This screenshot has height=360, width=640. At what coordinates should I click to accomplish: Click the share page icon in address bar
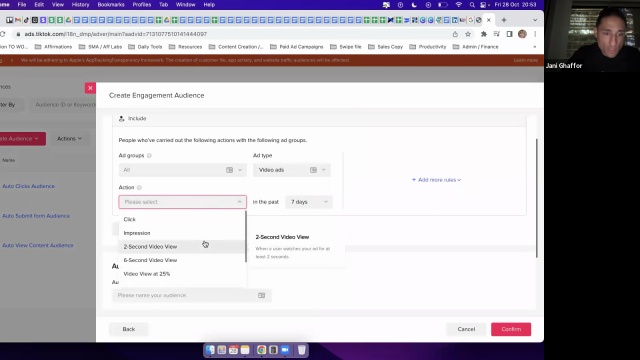pyautogui.click(x=455, y=34)
